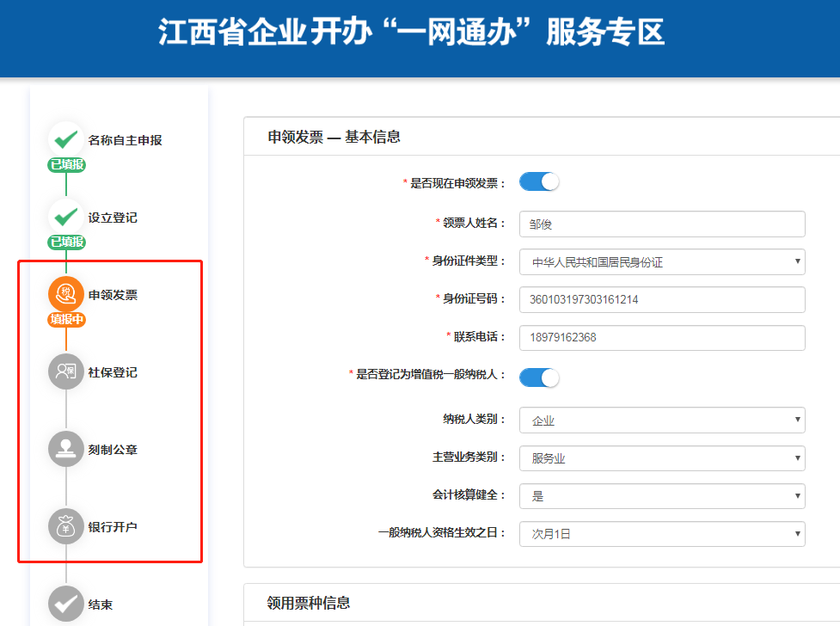Toggle the 是否登记为增值税一般纳税人 switch
The height and width of the screenshot is (626, 840).
coord(539,377)
